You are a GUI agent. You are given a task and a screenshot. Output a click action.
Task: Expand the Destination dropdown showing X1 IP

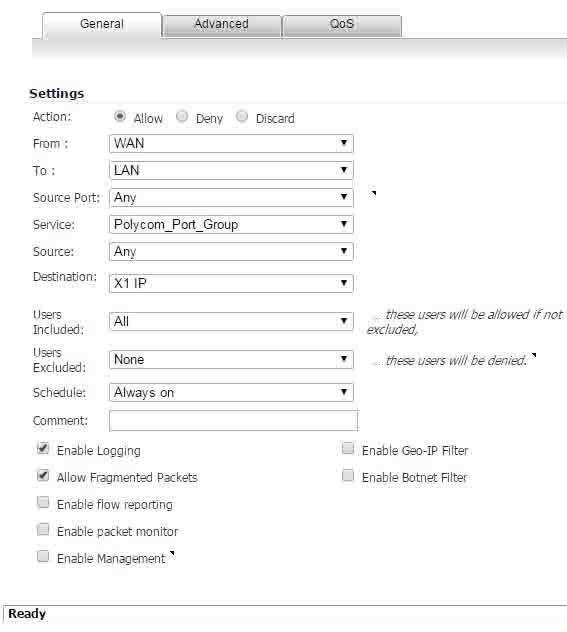231,283
